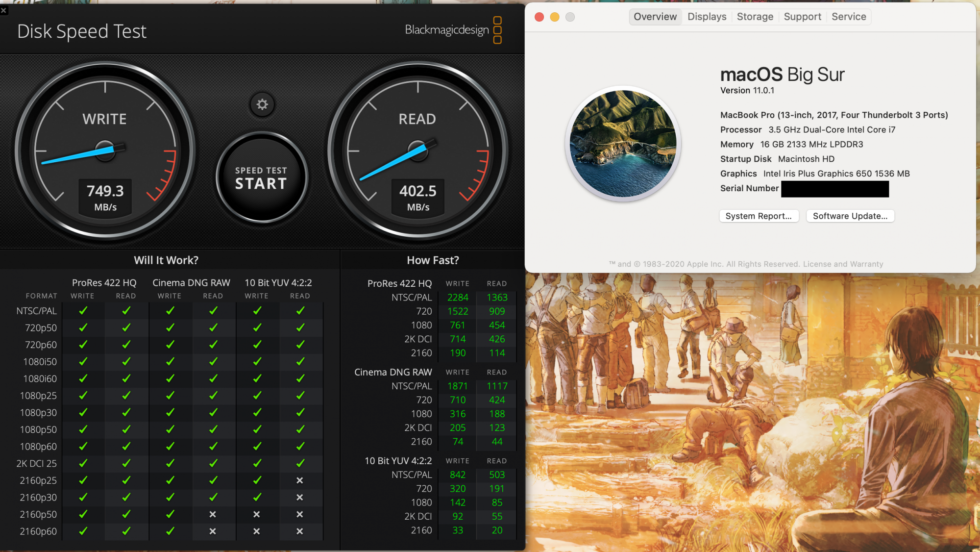Screen dimensions: 980x552
Task: Open the Support tab
Action: (802, 17)
